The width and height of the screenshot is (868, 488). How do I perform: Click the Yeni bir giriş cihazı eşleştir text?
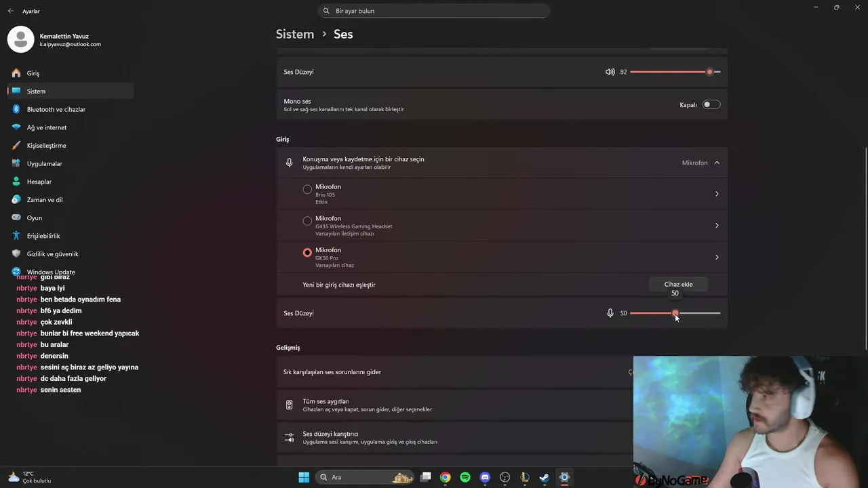(x=339, y=285)
